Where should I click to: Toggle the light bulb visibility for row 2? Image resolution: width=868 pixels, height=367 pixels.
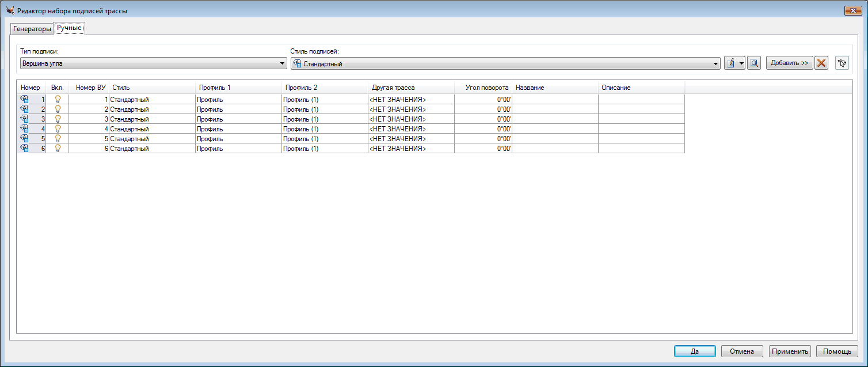pyautogui.click(x=58, y=109)
